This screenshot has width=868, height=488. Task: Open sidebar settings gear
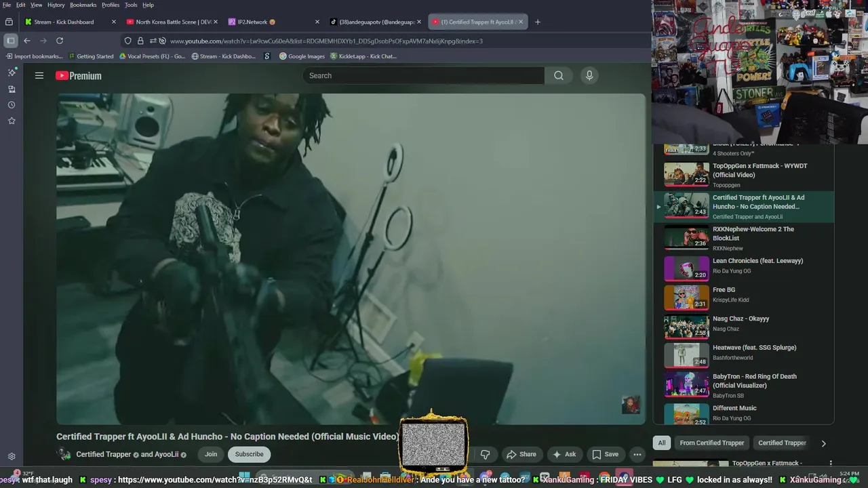click(12, 457)
